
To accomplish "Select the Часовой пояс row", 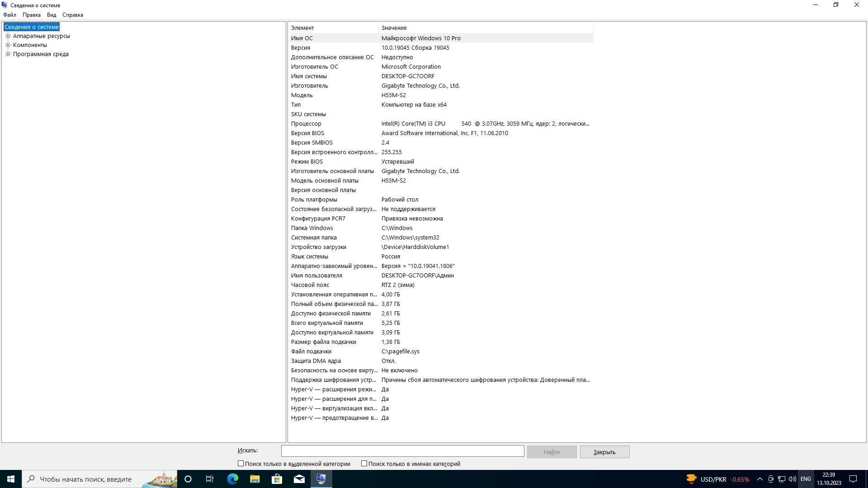I will click(441, 285).
